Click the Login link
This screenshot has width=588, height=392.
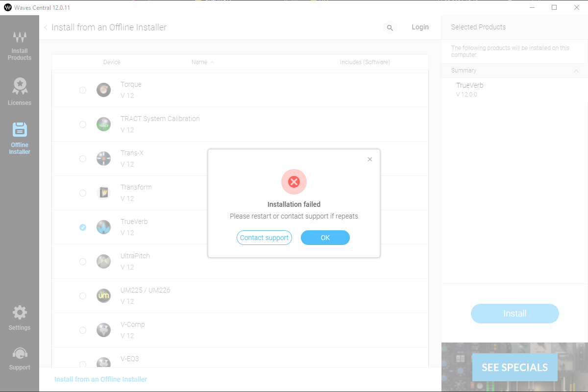(420, 27)
